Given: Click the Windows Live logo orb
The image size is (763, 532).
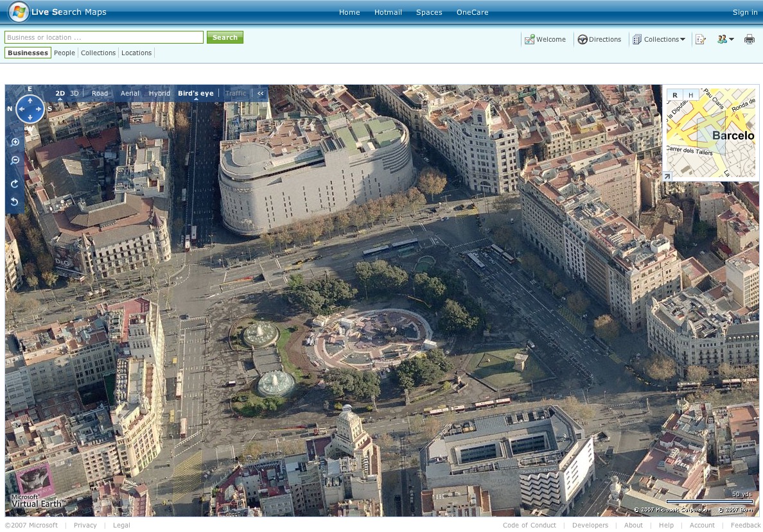Looking at the screenshot, I should click(x=19, y=12).
